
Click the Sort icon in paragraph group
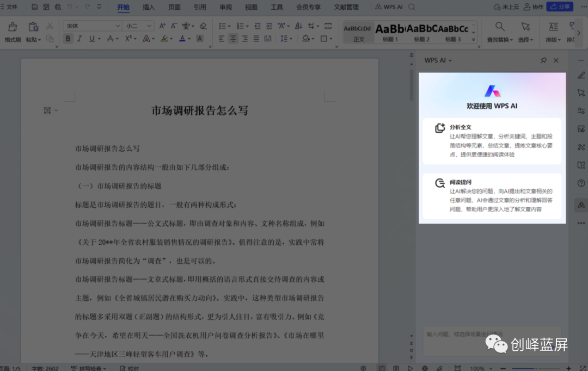tap(298, 26)
